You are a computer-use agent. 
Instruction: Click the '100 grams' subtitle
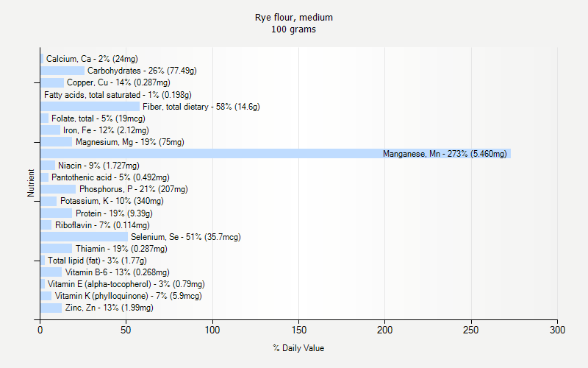pyautogui.click(x=293, y=29)
